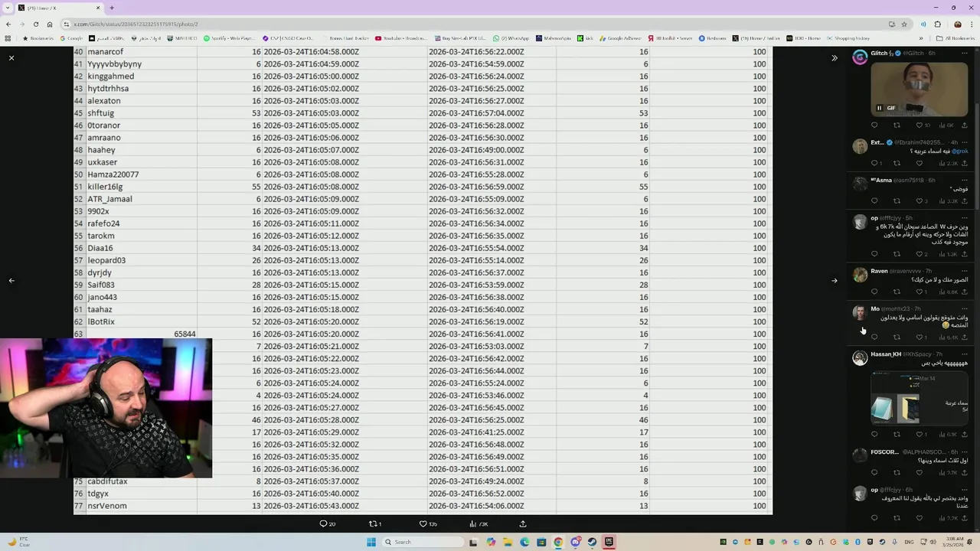The width and height of the screenshot is (980, 551).
Task: Share Raven's reply
Action: click(965, 292)
